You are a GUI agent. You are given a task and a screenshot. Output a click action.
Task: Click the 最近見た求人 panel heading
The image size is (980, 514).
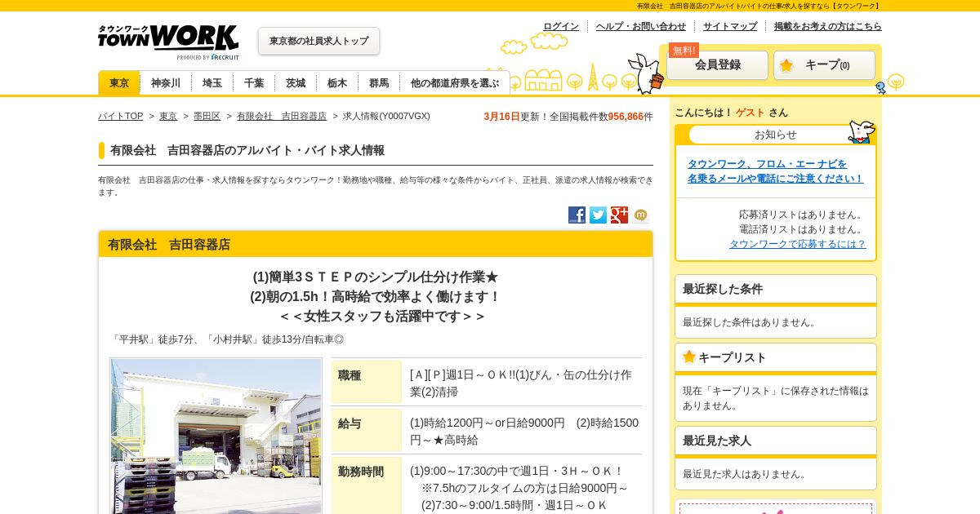pyautogui.click(x=776, y=441)
